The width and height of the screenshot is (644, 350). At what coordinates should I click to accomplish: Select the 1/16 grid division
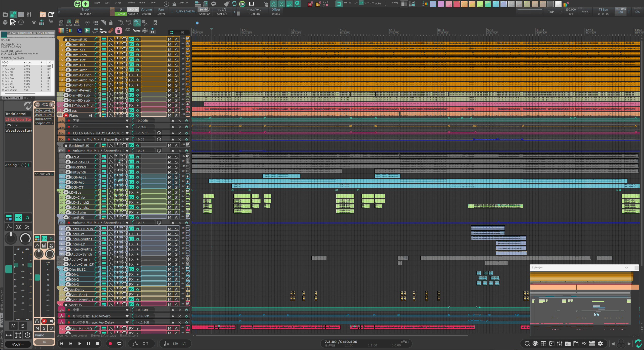tap(366, 3)
